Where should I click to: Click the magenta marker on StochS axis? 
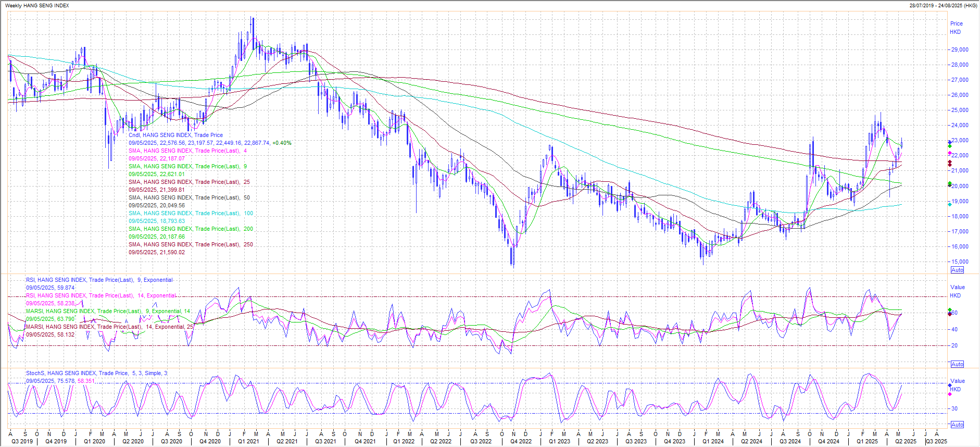(950, 394)
